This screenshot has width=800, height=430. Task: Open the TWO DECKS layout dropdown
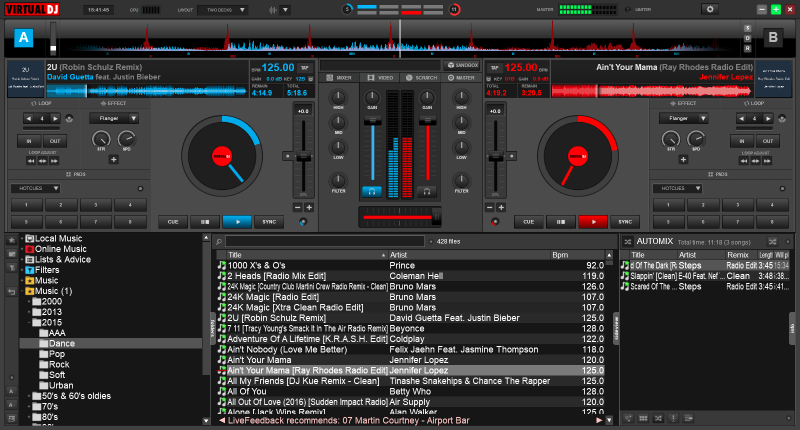pos(223,10)
